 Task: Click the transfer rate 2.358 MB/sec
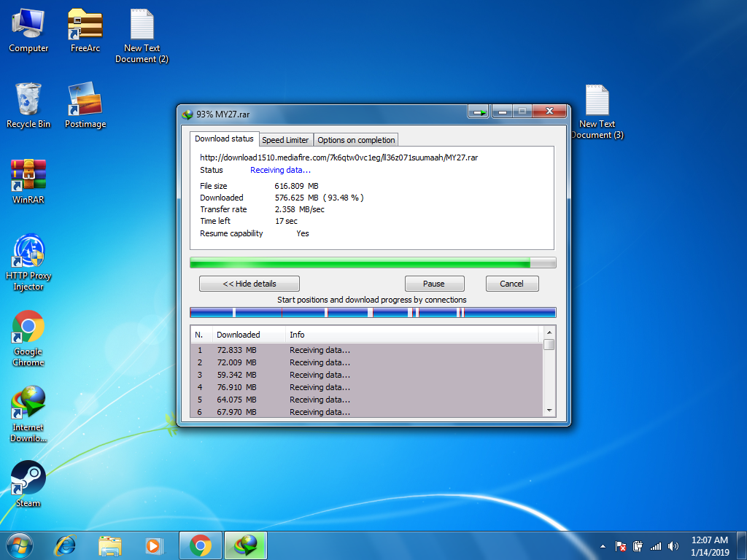[300, 209]
